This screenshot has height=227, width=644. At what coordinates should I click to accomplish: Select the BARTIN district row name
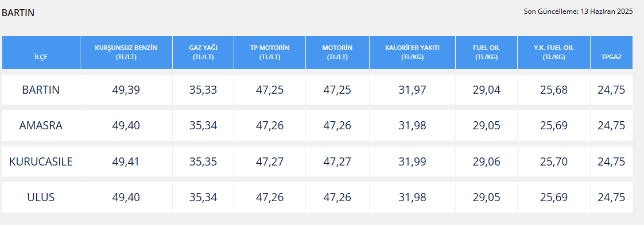(41, 90)
